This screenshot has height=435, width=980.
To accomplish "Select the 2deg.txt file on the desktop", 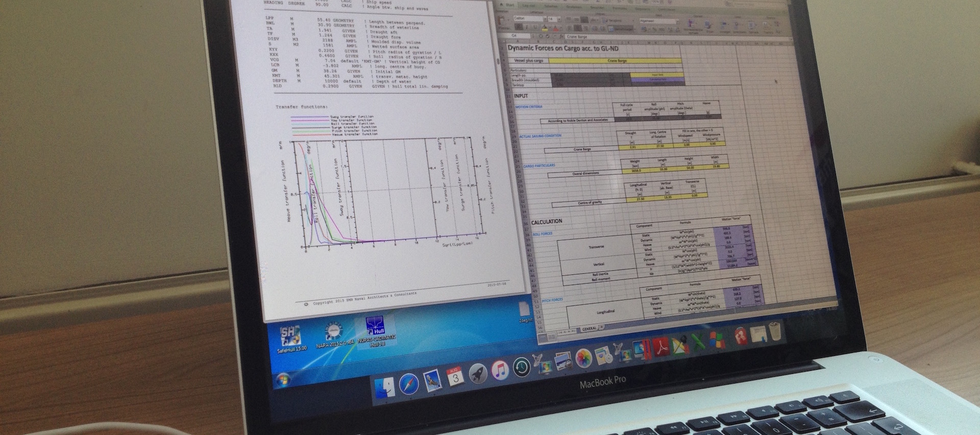I will 525,313.
